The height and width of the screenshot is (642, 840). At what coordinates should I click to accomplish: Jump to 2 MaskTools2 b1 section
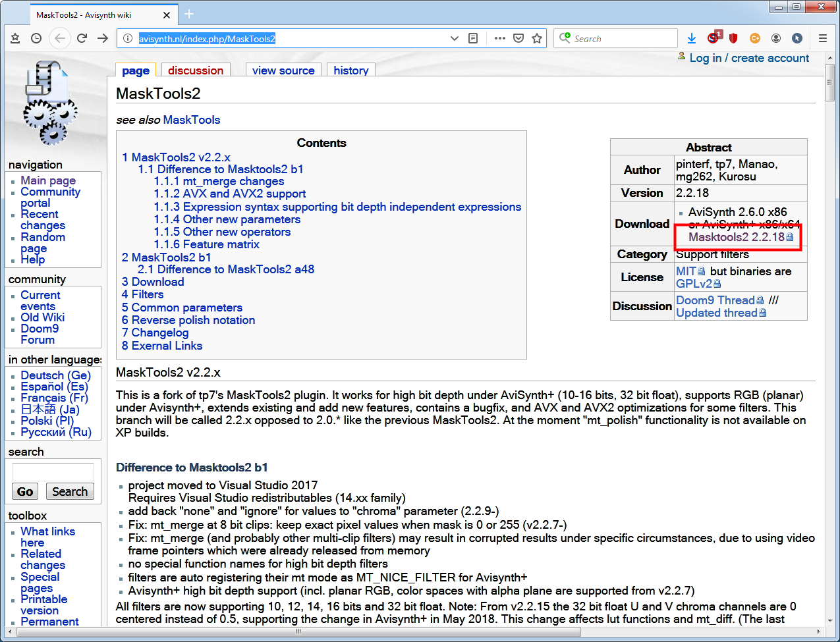[x=167, y=257]
